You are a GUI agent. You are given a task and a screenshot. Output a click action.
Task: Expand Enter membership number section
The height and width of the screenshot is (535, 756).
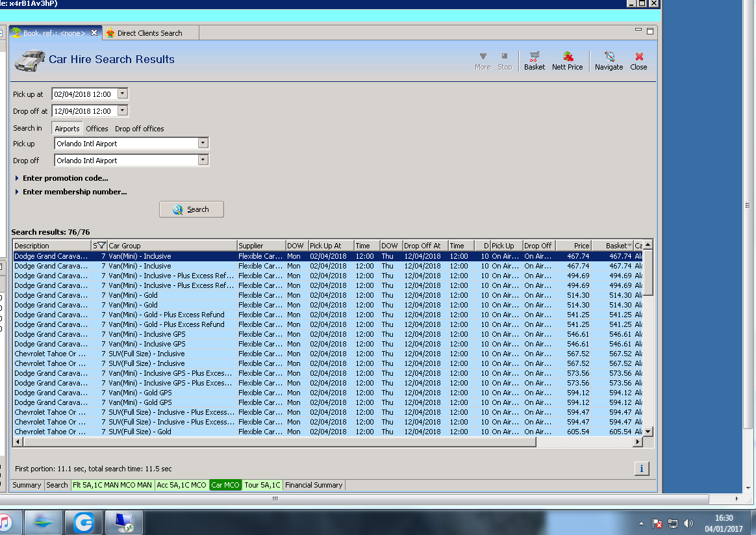[x=74, y=192]
